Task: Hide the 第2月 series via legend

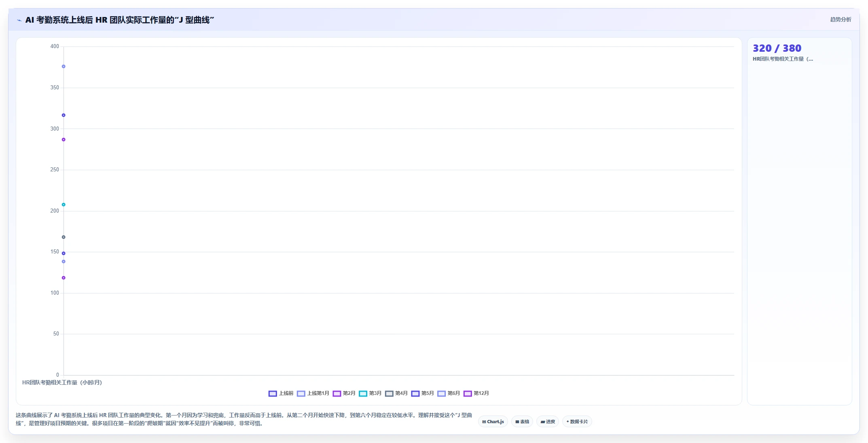Action: (344, 393)
